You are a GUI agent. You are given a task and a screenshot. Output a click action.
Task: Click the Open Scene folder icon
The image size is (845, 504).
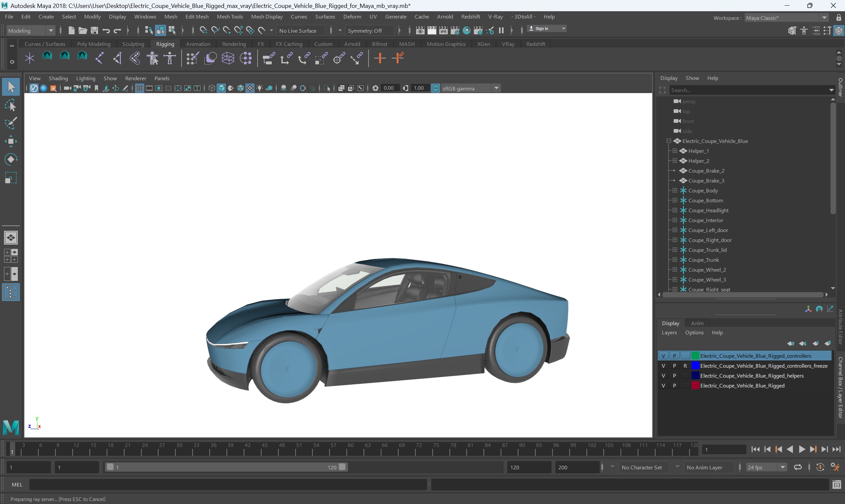click(x=83, y=31)
